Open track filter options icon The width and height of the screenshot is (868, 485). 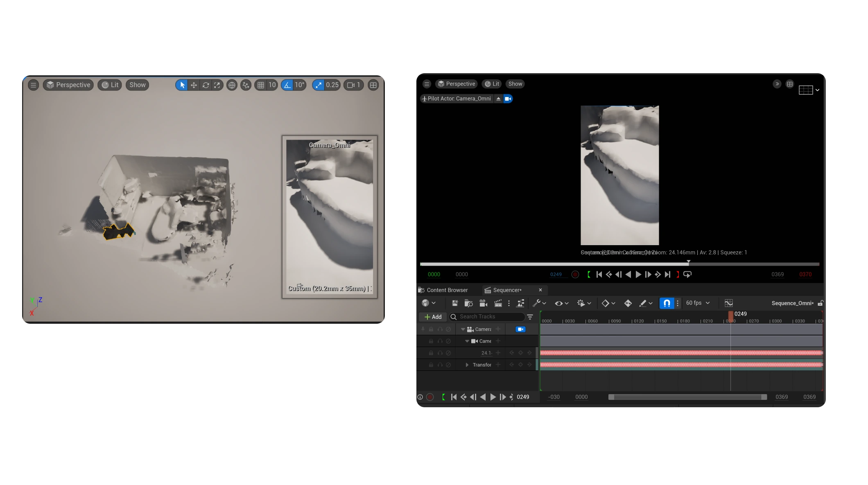(530, 317)
